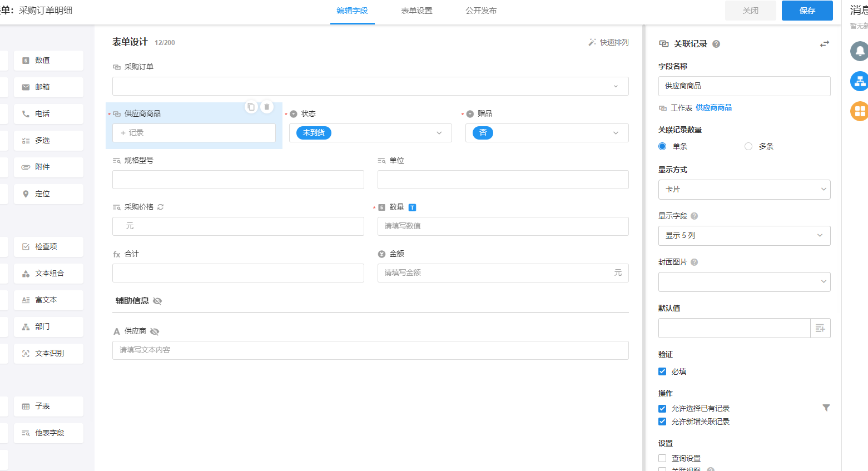This screenshot has height=471, width=868.
Task: Delete the 供应商商品 field with trash icon
Action: pyautogui.click(x=267, y=107)
